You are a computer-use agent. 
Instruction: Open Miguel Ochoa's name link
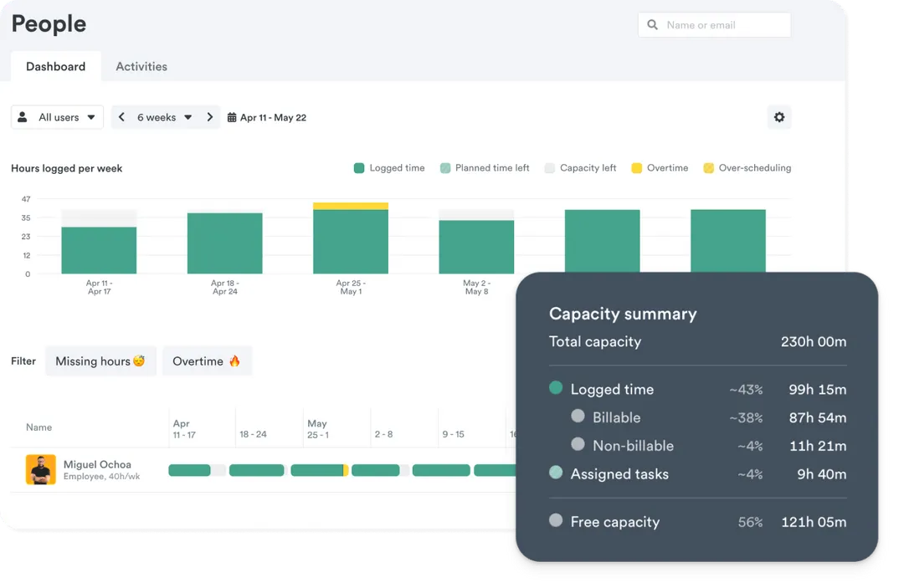(97, 464)
